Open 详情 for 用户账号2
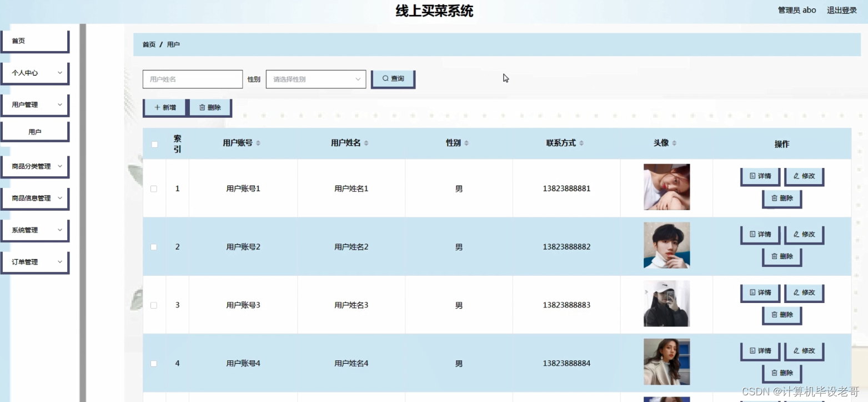 pos(760,235)
